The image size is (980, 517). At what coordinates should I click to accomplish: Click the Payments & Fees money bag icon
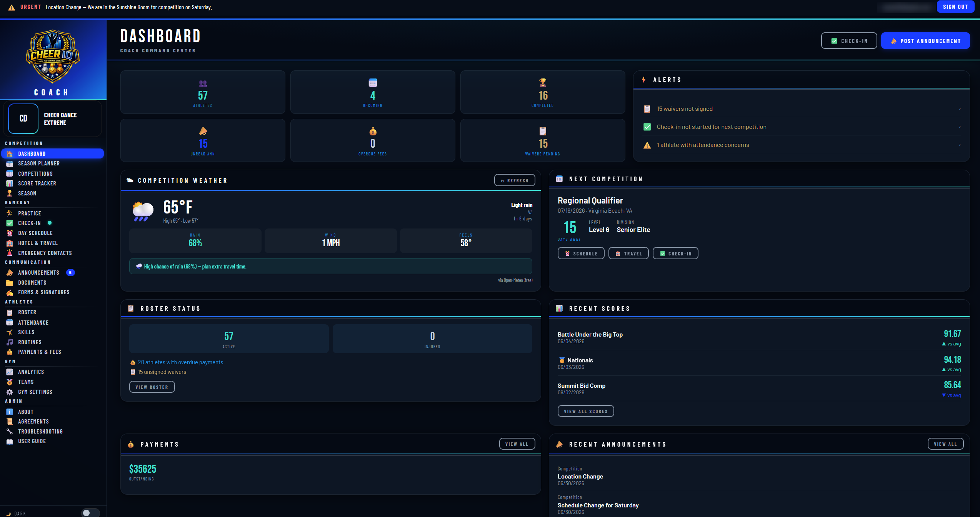tap(10, 352)
